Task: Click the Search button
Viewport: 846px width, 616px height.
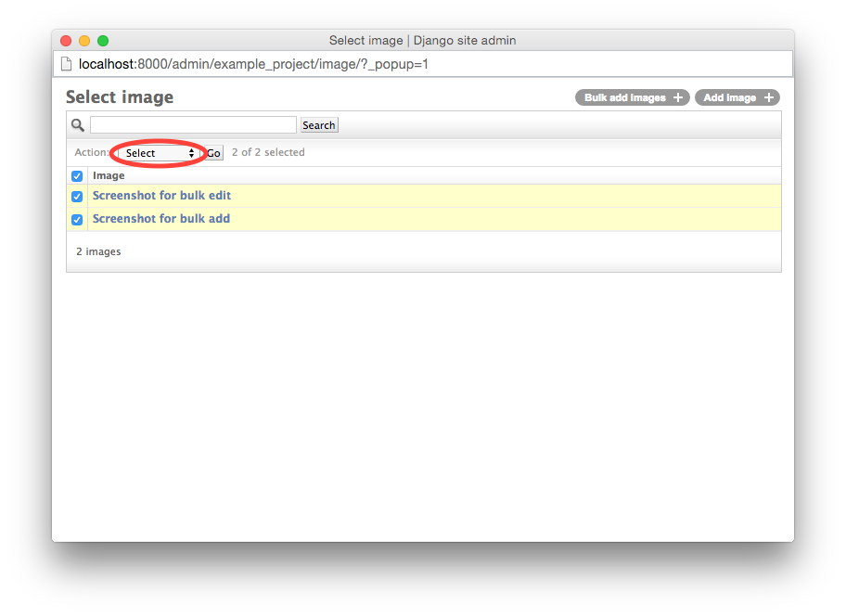Action: tap(319, 125)
